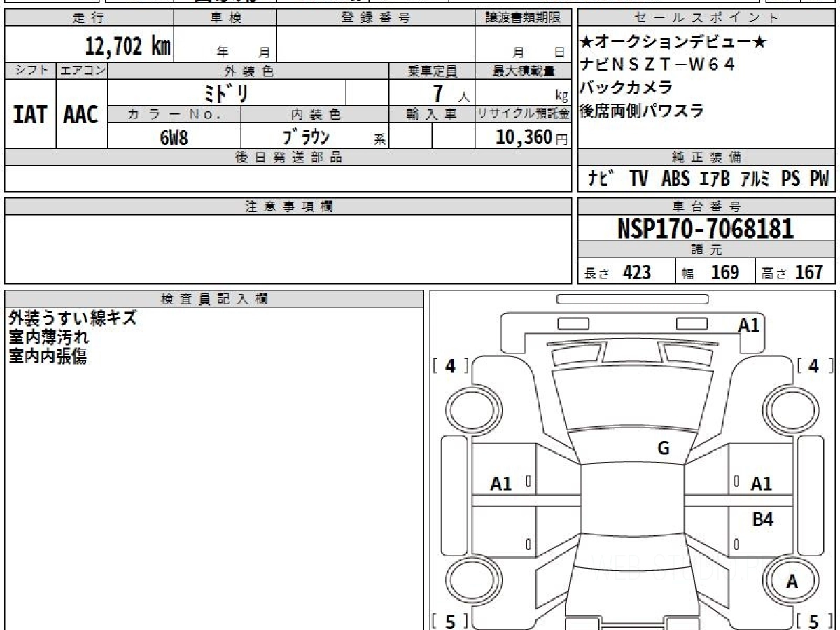Click the 内装色 header cell

tap(315, 114)
